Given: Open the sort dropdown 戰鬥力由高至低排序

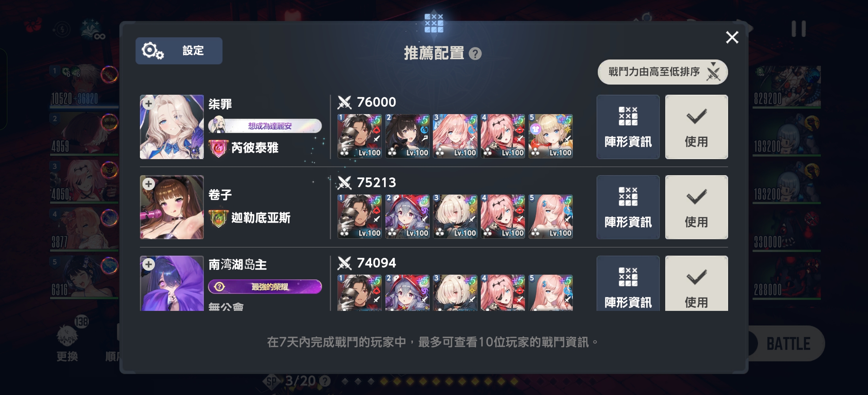Looking at the screenshot, I should [663, 72].
